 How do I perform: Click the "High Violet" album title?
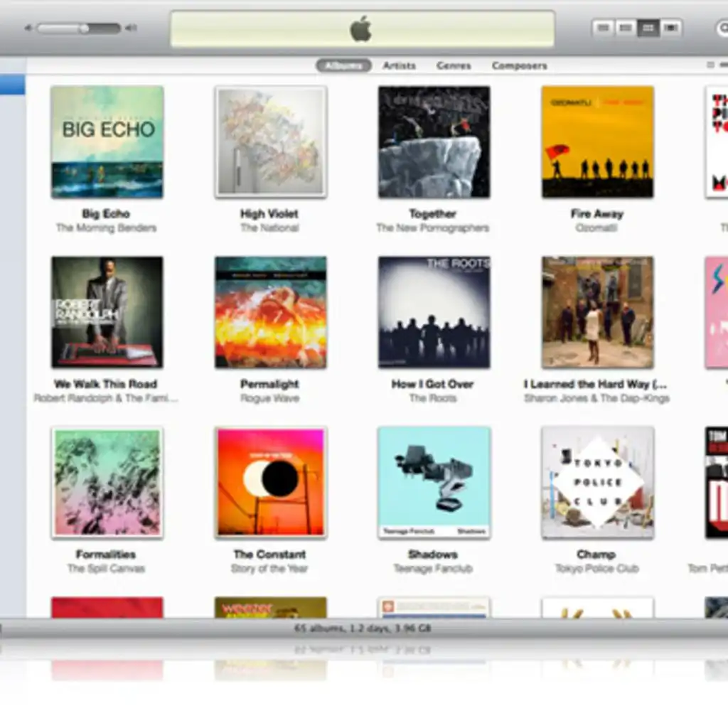[x=269, y=214]
